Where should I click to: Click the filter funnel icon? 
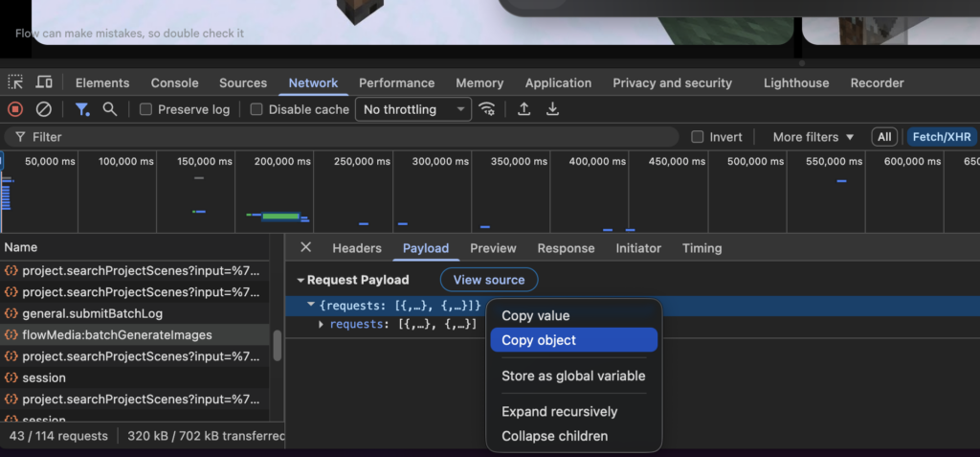click(82, 109)
